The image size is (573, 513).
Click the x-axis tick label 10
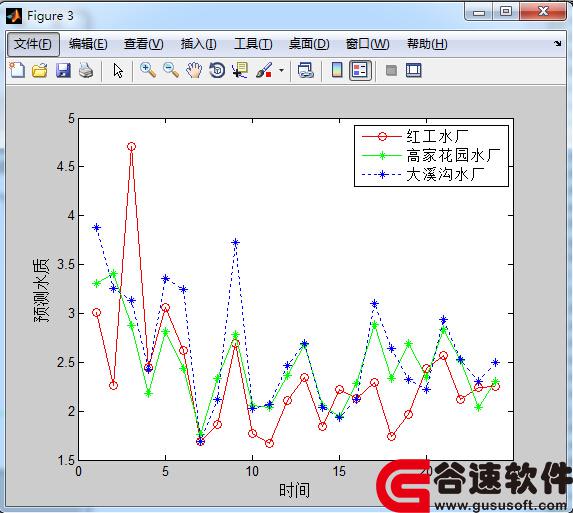click(252, 471)
